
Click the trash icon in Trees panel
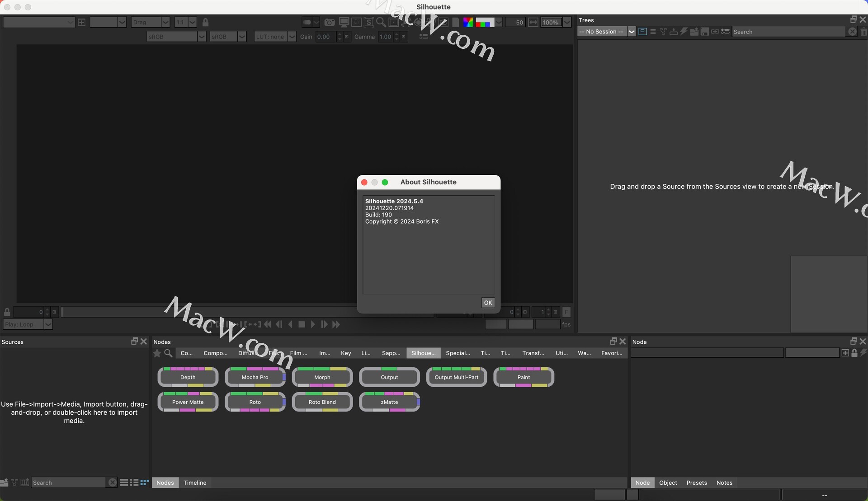[864, 32]
